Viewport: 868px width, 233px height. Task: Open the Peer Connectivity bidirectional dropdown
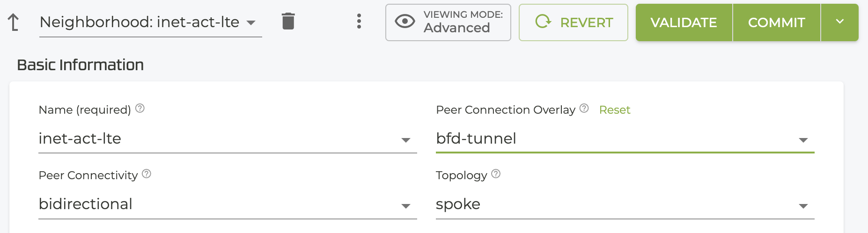[406, 206]
